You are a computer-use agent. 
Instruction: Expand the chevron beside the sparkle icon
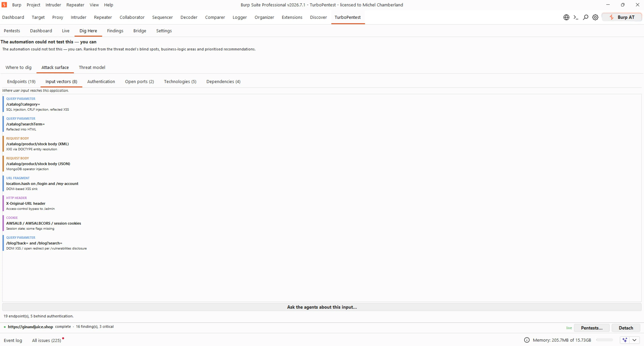pyautogui.click(x=635, y=340)
